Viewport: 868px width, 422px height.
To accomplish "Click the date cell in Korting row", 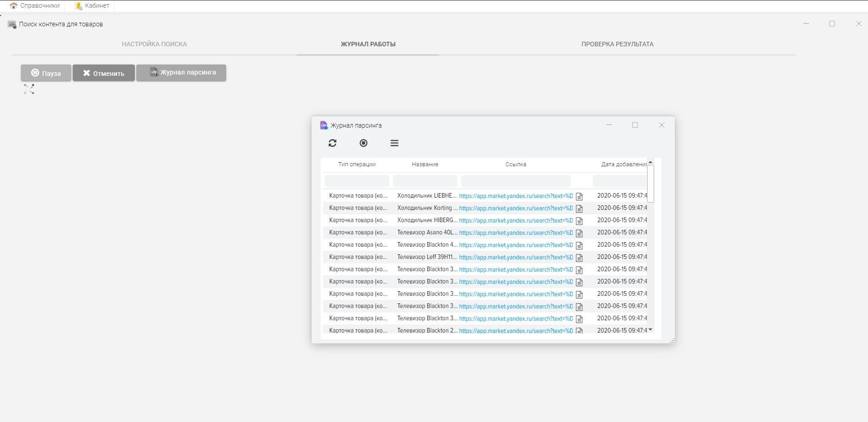I will (x=622, y=208).
